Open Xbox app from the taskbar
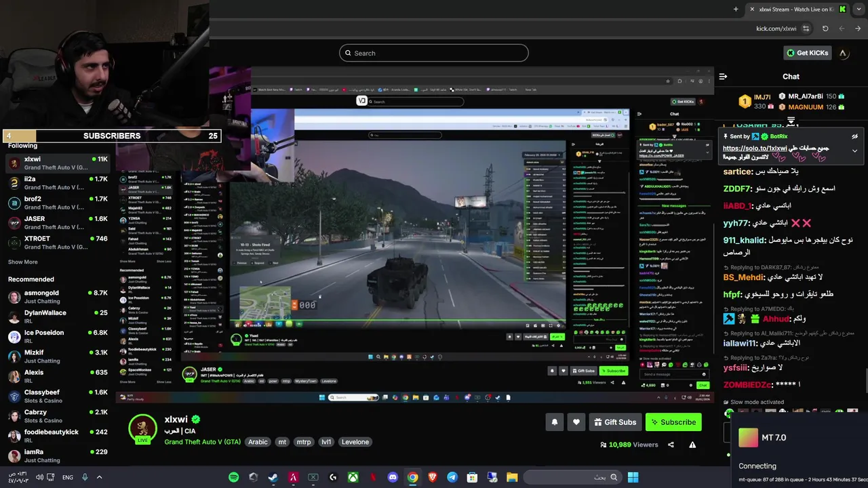The height and width of the screenshot is (488, 868). click(353, 477)
